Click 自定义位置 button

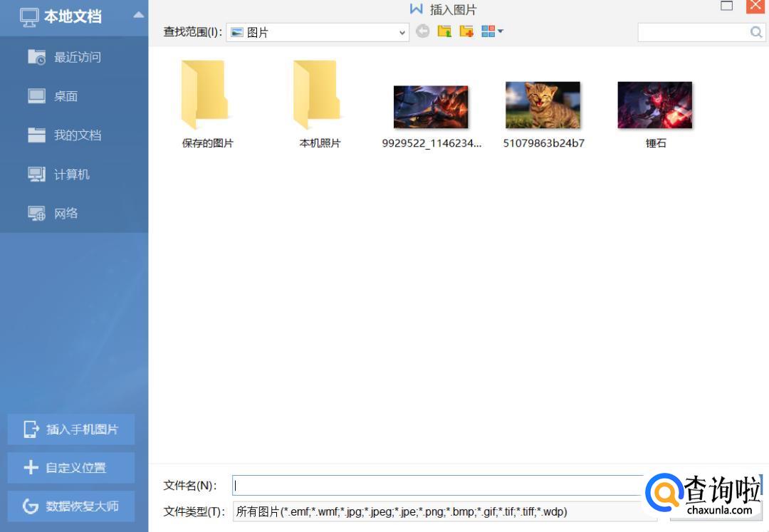71,468
